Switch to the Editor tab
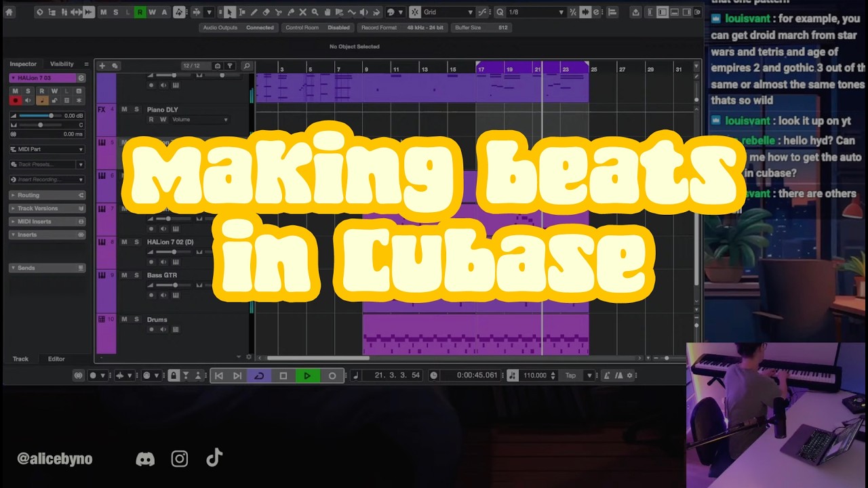The height and width of the screenshot is (488, 868). point(56,359)
